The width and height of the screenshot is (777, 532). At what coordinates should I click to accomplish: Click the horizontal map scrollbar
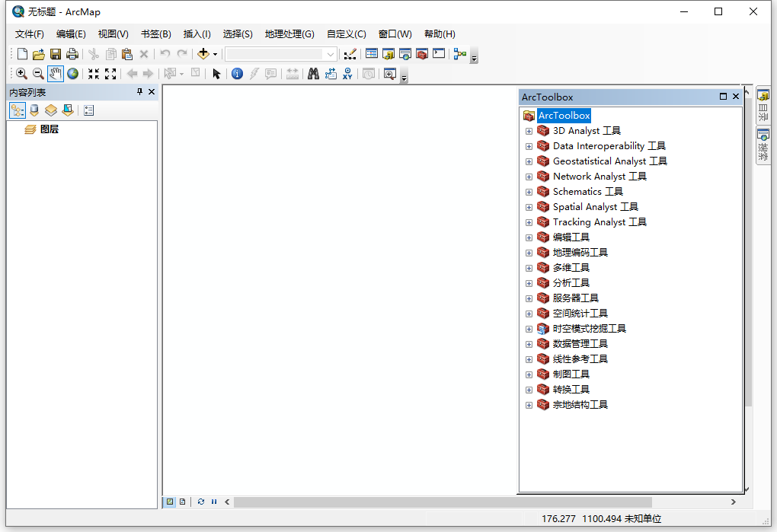point(443,502)
